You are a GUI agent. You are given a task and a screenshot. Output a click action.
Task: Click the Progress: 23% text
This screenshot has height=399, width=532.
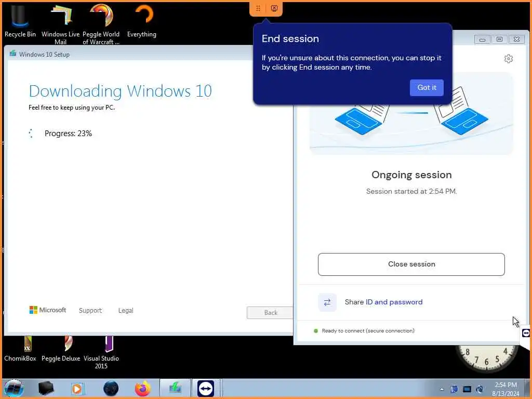click(x=68, y=134)
